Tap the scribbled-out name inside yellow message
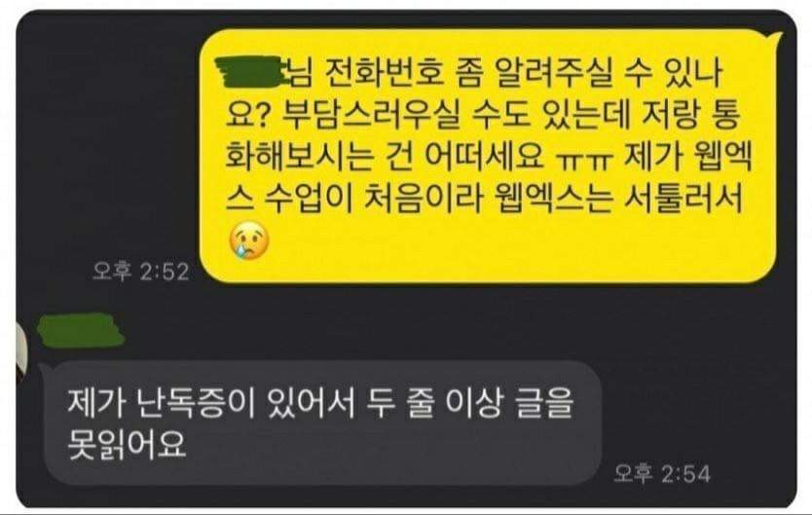The height and width of the screenshot is (515, 812). 249,72
